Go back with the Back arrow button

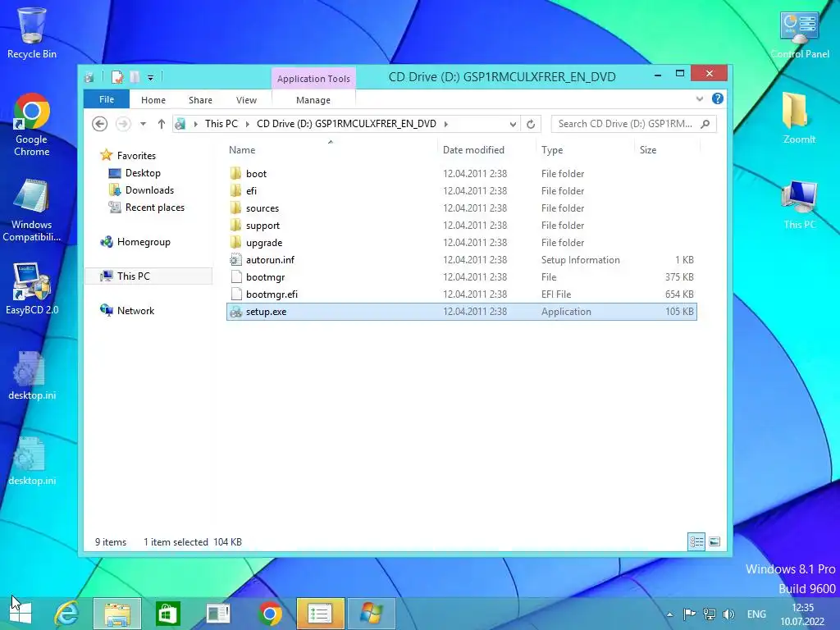99,124
